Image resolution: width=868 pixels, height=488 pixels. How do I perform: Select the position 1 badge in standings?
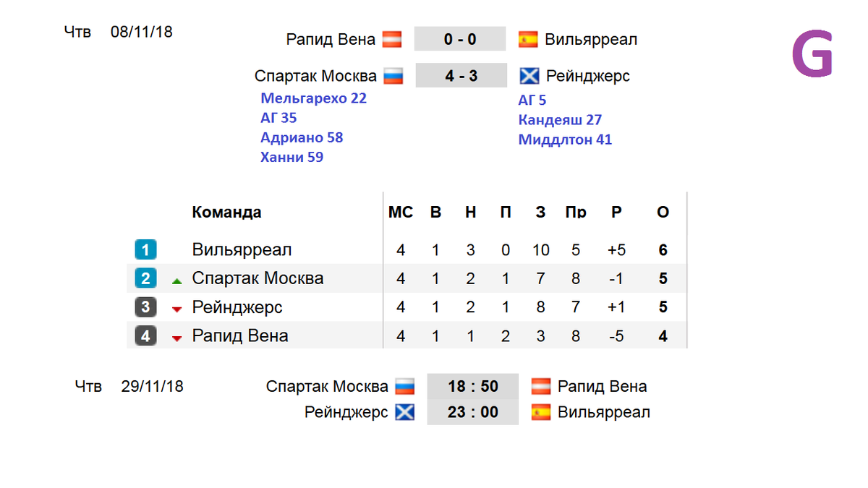coord(145,250)
